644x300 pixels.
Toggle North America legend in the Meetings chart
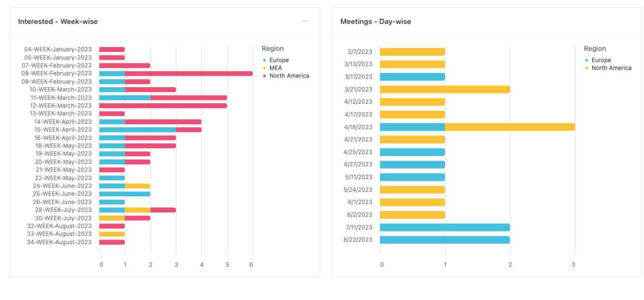pyautogui.click(x=611, y=68)
